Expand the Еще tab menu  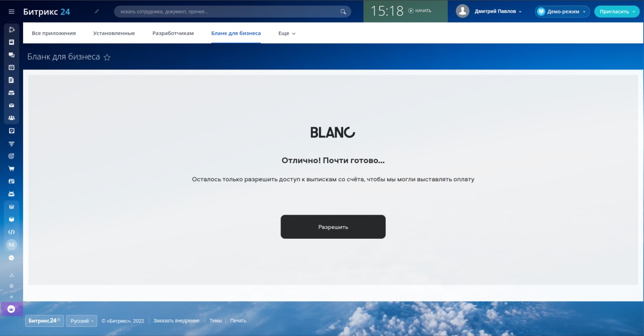pyautogui.click(x=287, y=33)
